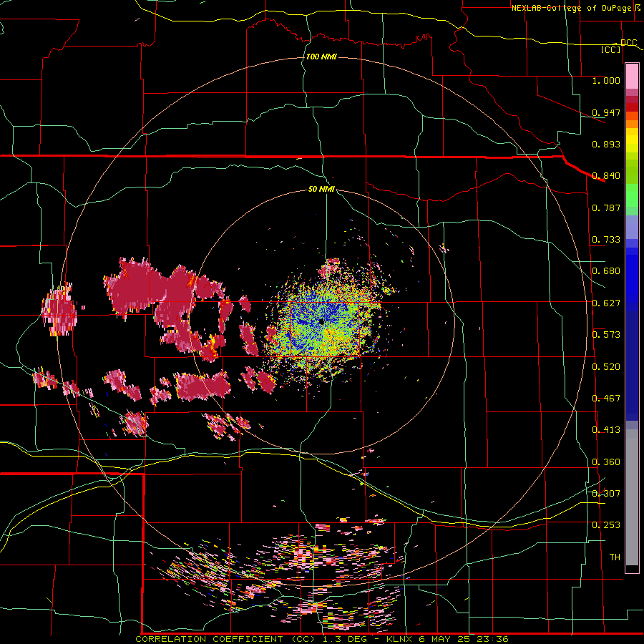Click the 0.573 legend value
The image size is (644, 644).
tap(606, 335)
